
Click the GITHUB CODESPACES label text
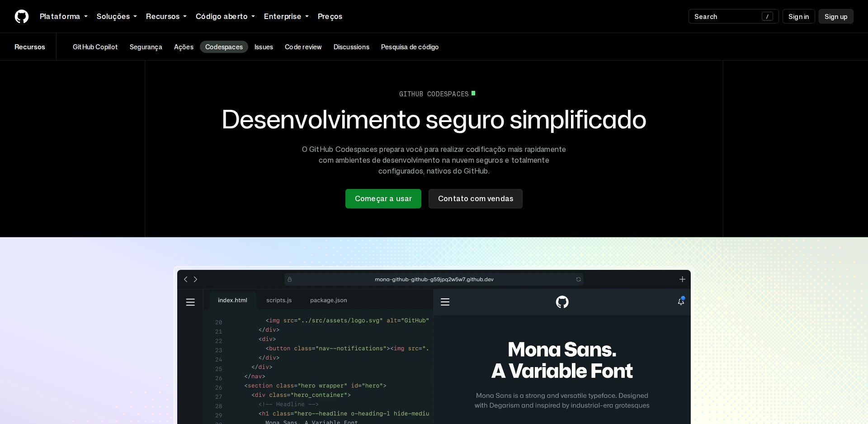pos(434,94)
